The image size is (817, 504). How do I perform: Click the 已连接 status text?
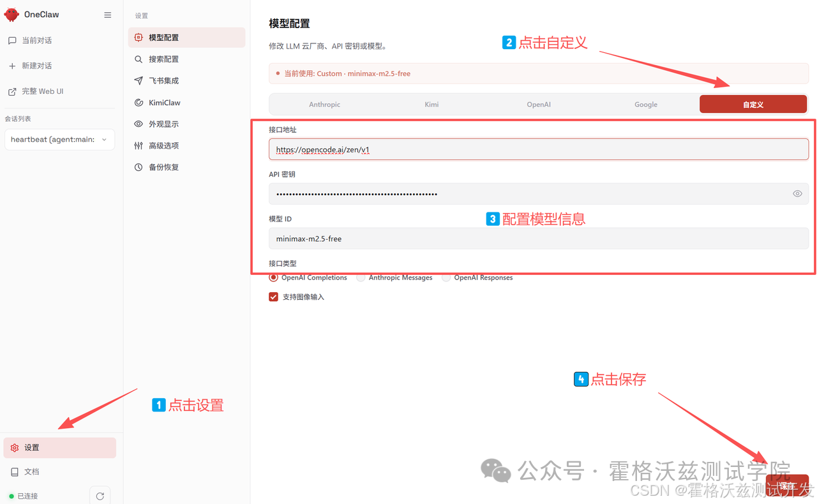[x=27, y=496]
